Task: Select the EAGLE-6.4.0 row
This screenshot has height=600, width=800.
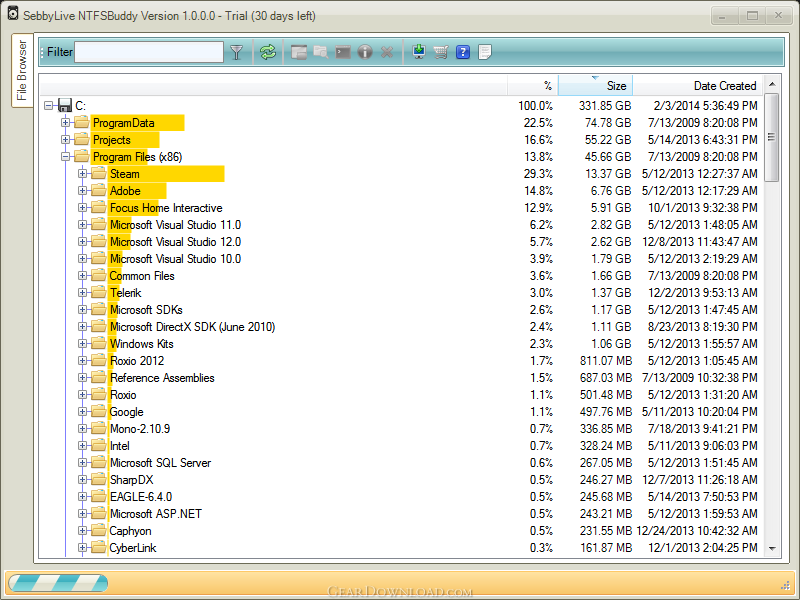Action: [401, 497]
